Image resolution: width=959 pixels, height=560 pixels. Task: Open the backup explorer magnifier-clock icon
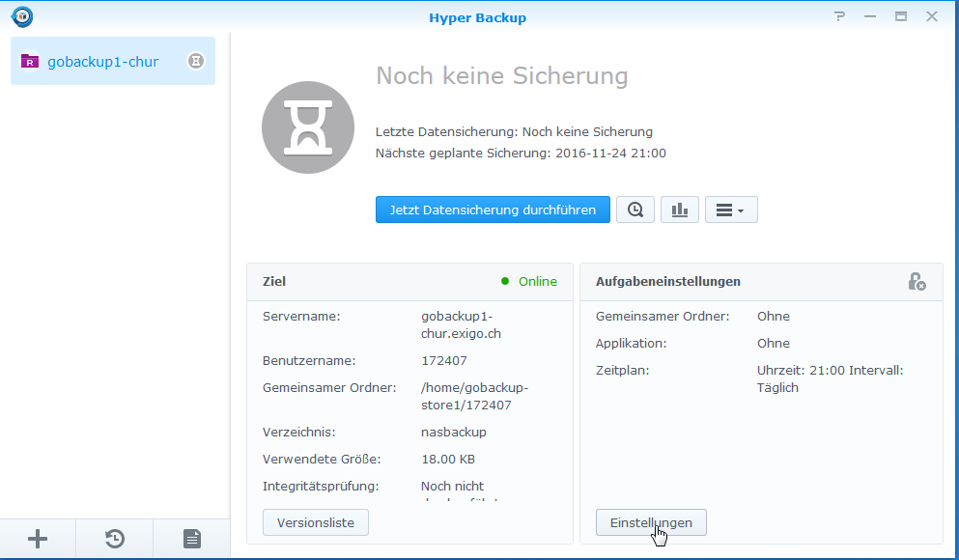(635, 210)
